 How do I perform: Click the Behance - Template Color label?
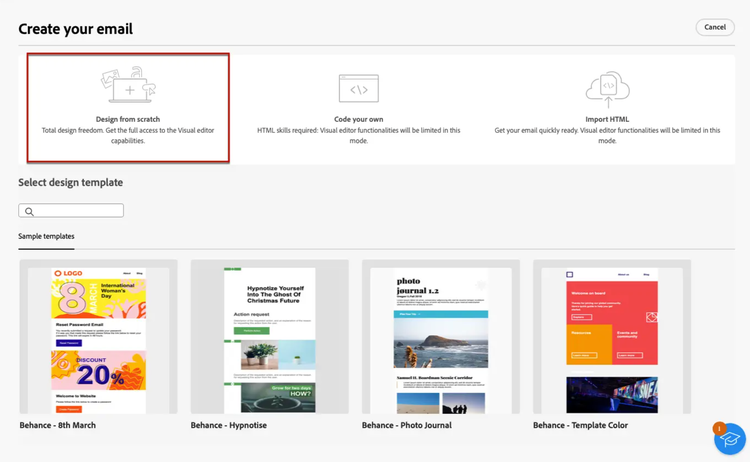[x=581, y=425]
